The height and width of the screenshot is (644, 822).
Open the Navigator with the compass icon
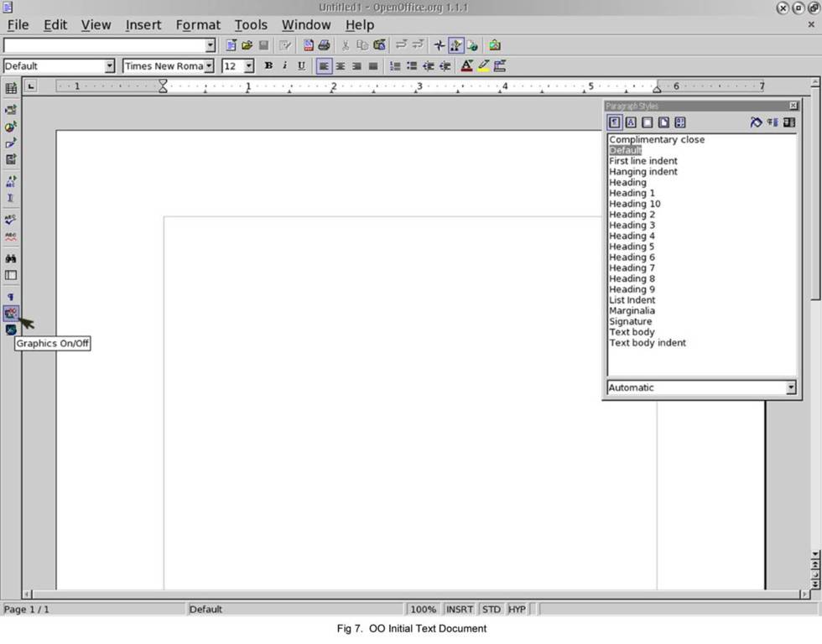click(440, 45)
